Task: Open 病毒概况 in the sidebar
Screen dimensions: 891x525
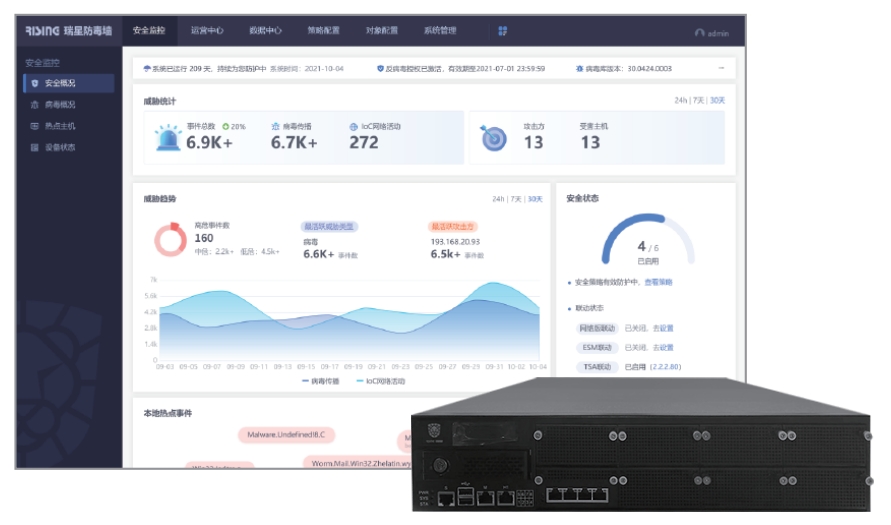Action: 60,105
